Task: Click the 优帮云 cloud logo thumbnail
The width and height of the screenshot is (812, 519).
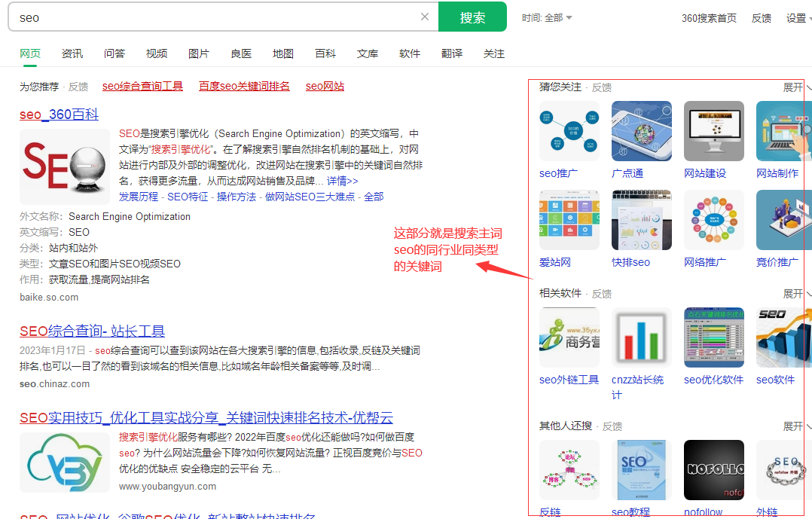Action: [x=65, y=463]
